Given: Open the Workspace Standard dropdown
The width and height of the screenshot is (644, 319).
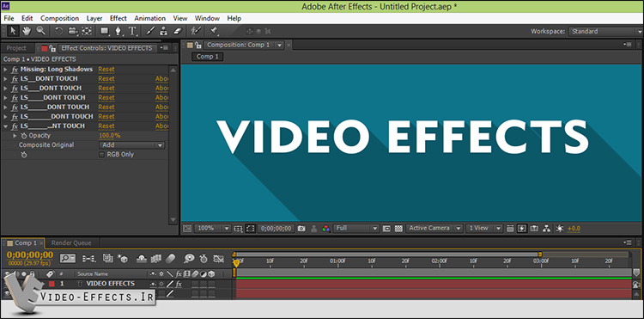Looking at the screenshot, I should tap(605, 32).
